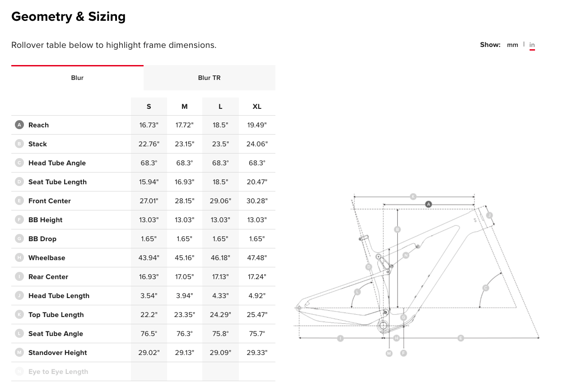577x392 pixels.
Task: Click the S size column header
Action: (x=149, y=107)
